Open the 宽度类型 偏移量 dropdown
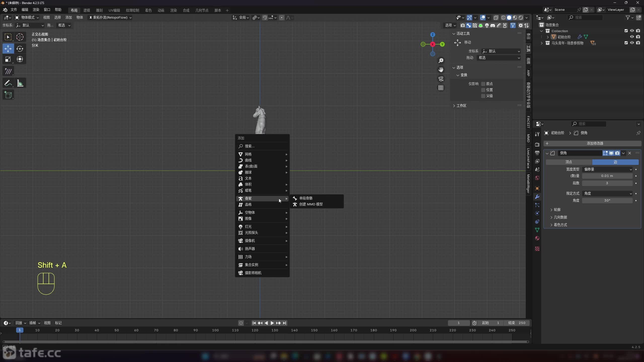 click(x=607, y=169)
